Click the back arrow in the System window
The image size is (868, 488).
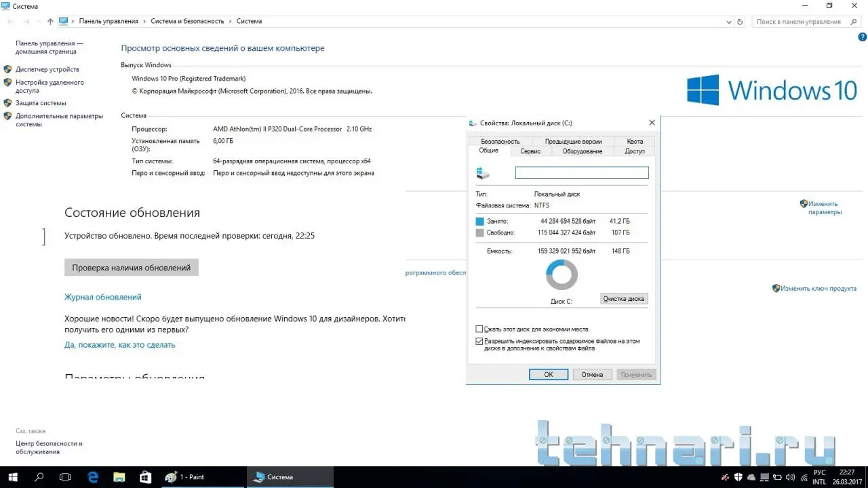pos(10,22)
